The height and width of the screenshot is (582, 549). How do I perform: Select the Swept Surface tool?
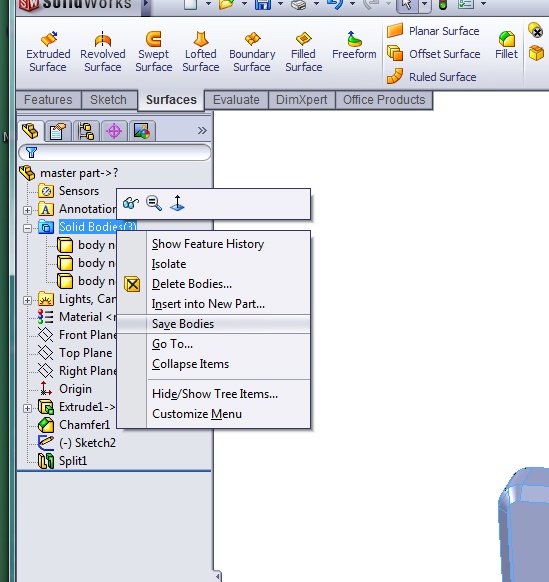(x=154, y=52)
